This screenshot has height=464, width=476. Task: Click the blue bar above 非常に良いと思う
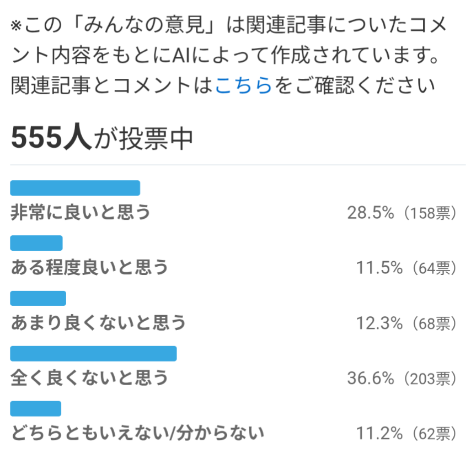tap(75, 188)
